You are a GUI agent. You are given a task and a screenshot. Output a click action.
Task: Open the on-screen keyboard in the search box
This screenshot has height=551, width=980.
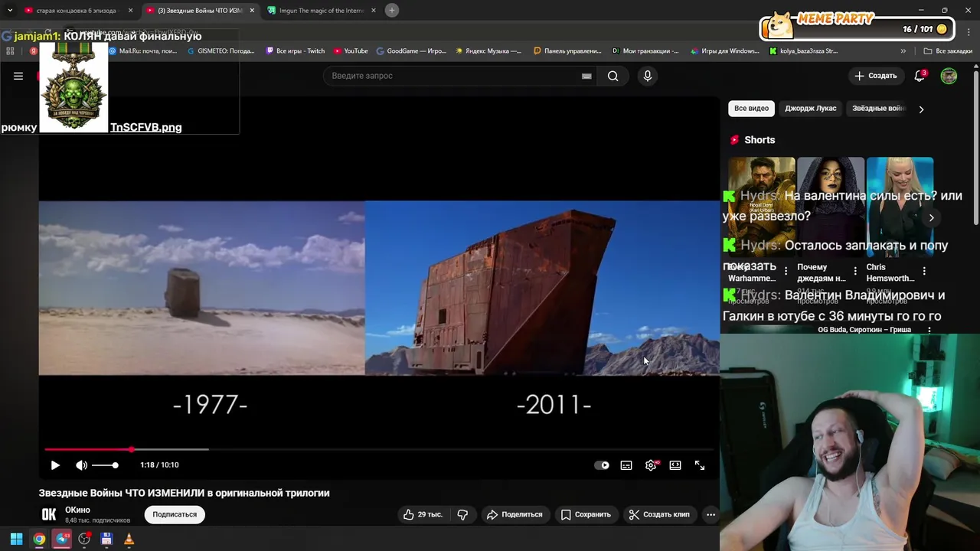(x=586, y=76)
